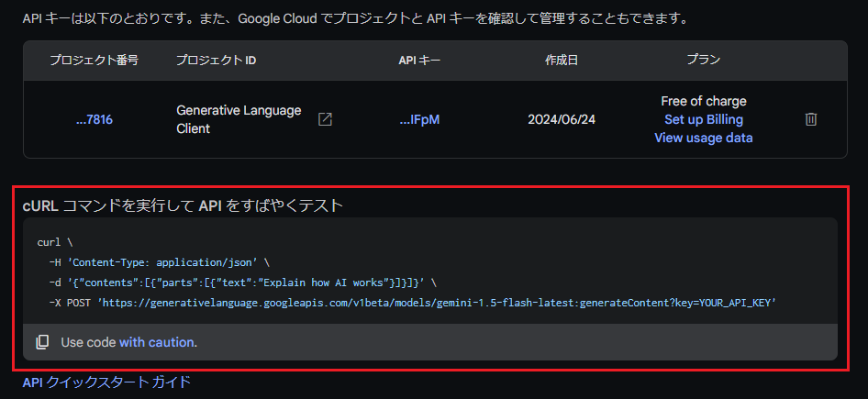The image size is (868, 399).
Task: Delete the API key with trash icon
Action: click(810, 119)
